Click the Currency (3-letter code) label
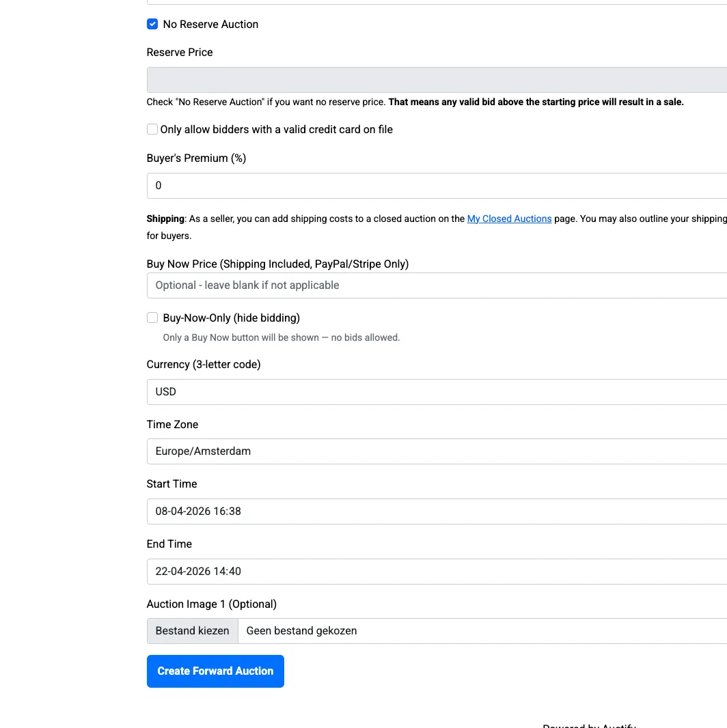727x728 pixels. point(204,364)
